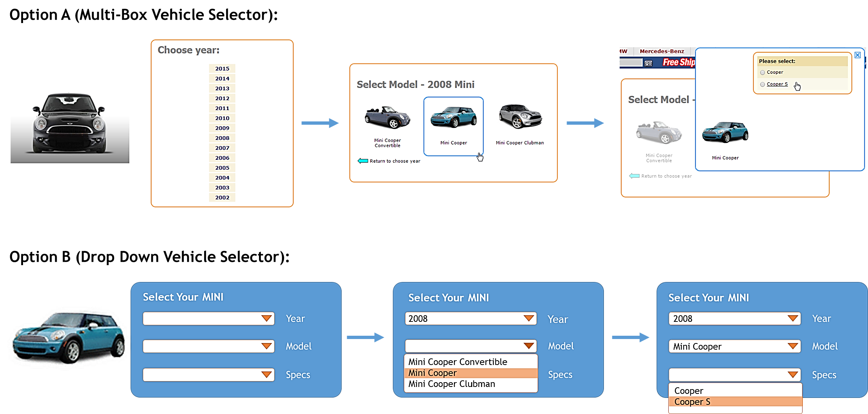Choose year 2010 in the year list

click(222, 118)
